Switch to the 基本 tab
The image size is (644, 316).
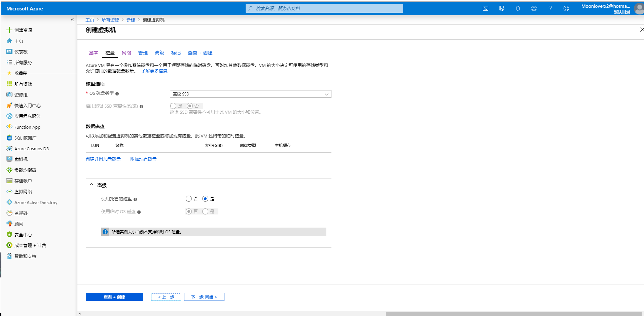[x=94, y=53]
